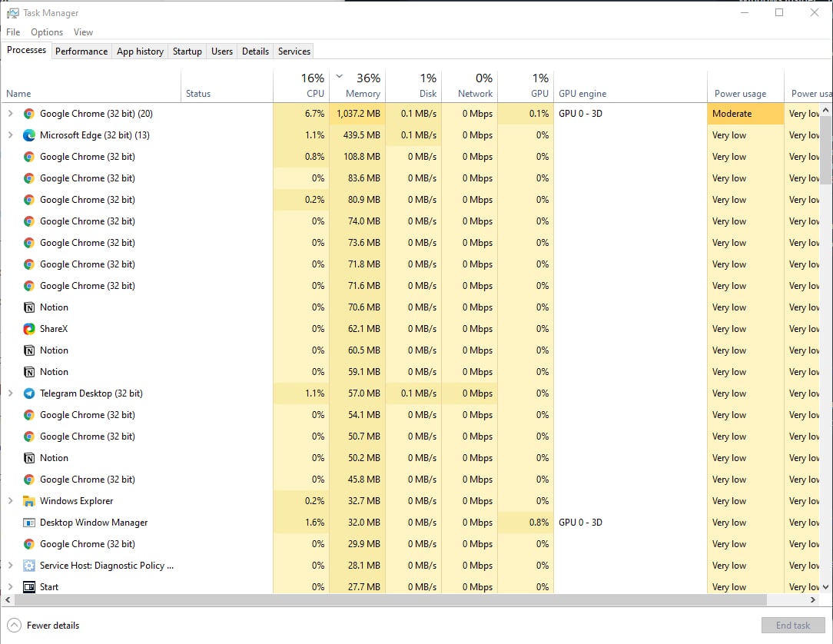Click the Start process icon
This screenshot has width=833, height=644.
(x=29, y=587)
